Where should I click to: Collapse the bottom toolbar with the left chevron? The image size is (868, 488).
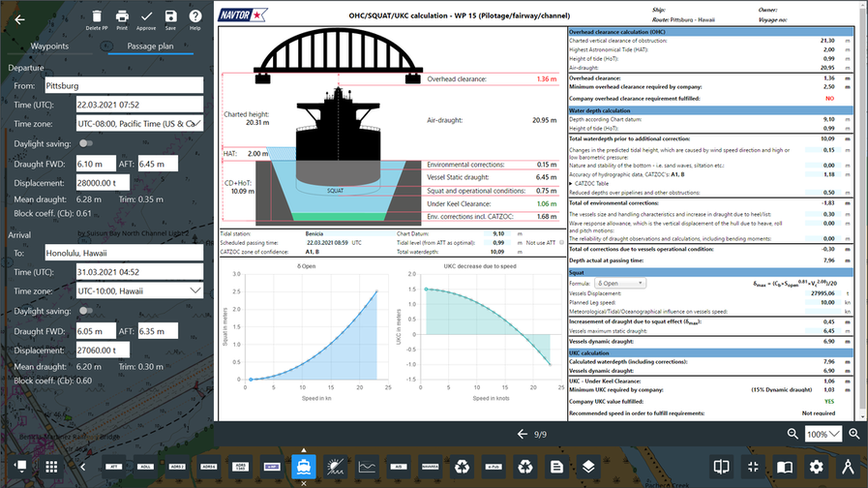point(82,467)
